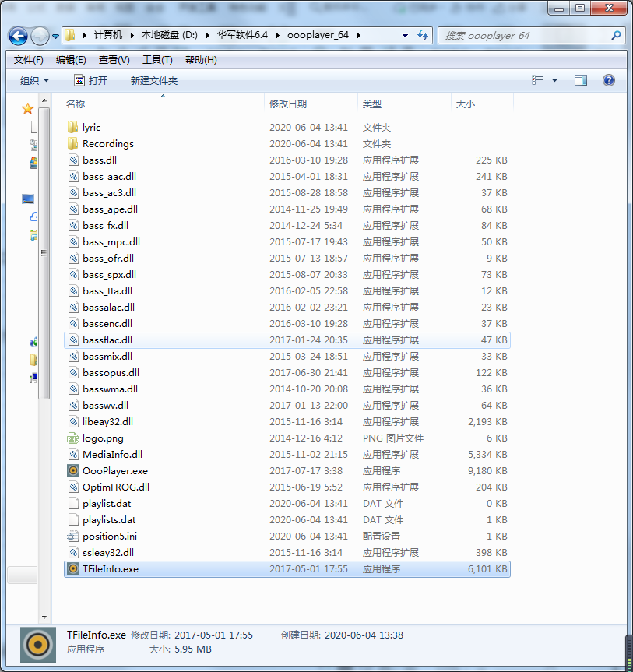The image size is (633, 672).
Task: Click the computer monitor icon in sidebar
Action: pyautogui.click(x=28, y=199)
